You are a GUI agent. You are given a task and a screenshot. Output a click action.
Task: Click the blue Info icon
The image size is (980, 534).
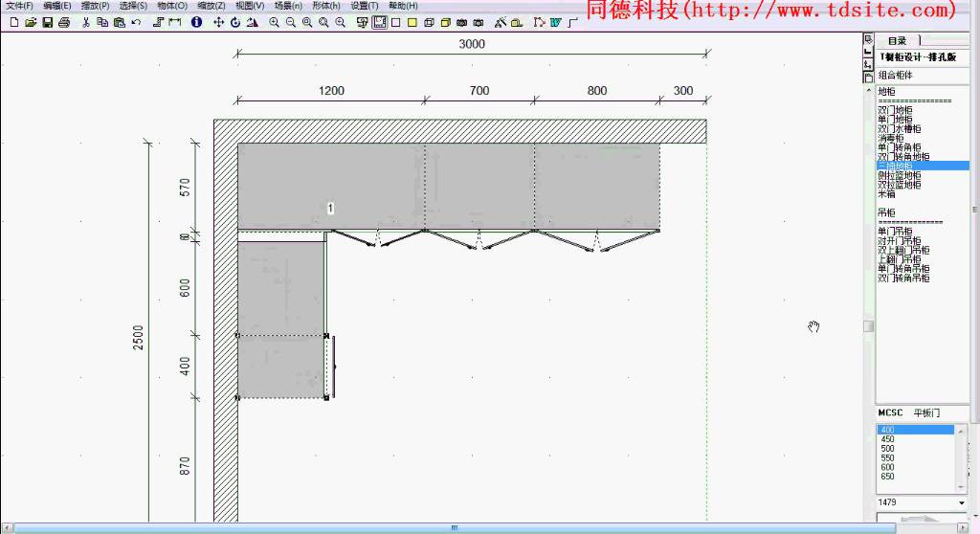coord(196,22)
